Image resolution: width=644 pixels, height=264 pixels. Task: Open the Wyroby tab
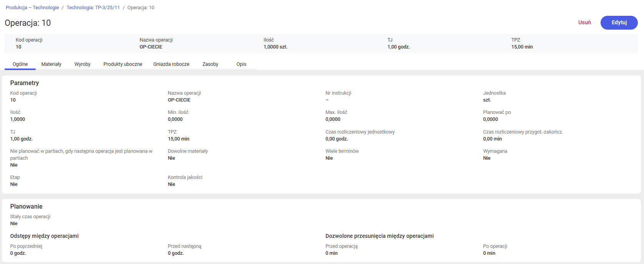coord(82,64)
